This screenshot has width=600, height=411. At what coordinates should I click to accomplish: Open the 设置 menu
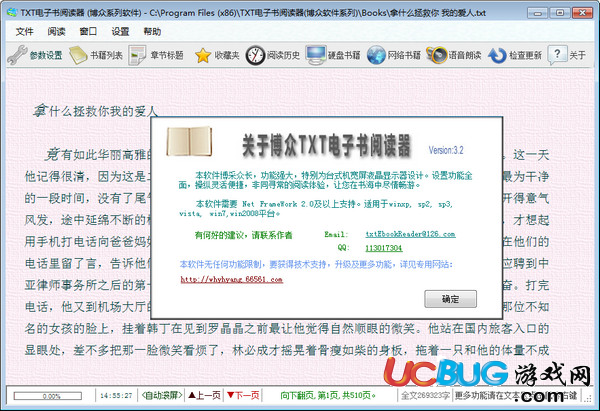120,31
